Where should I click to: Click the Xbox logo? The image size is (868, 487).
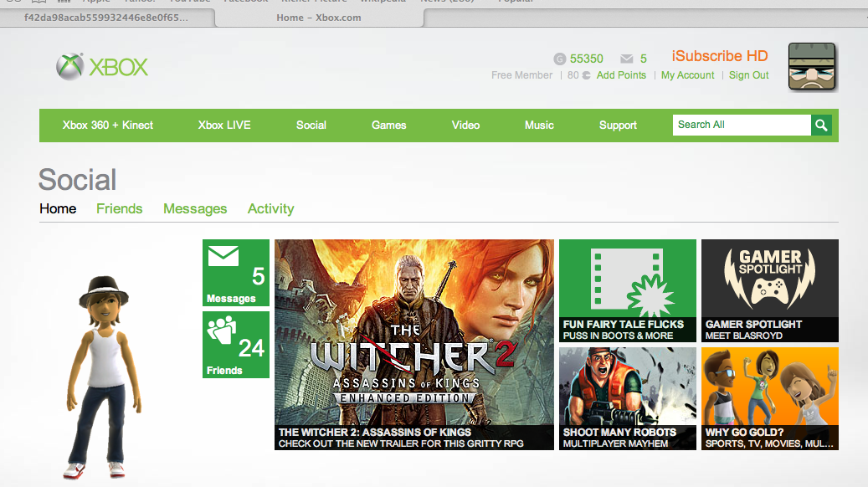tap(102, 67)
